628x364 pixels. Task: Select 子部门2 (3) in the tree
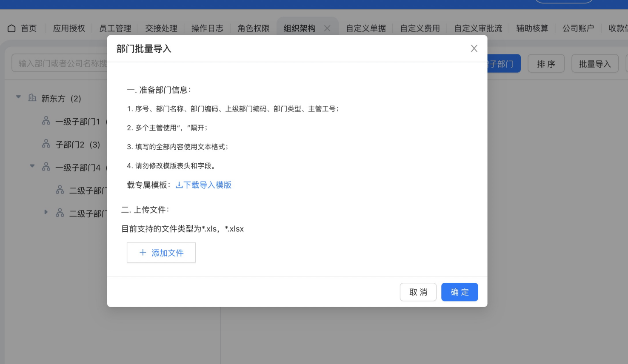click(x=78, y=145)
